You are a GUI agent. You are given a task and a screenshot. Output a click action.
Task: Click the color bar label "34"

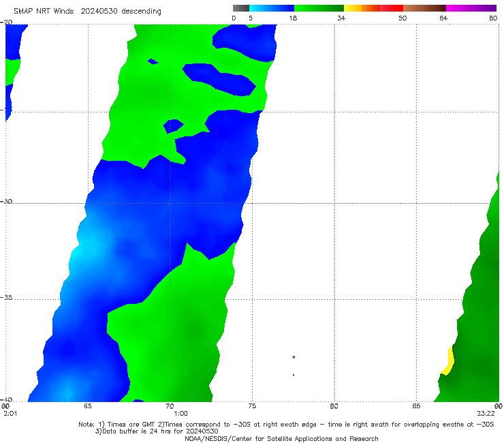point(341,18)
